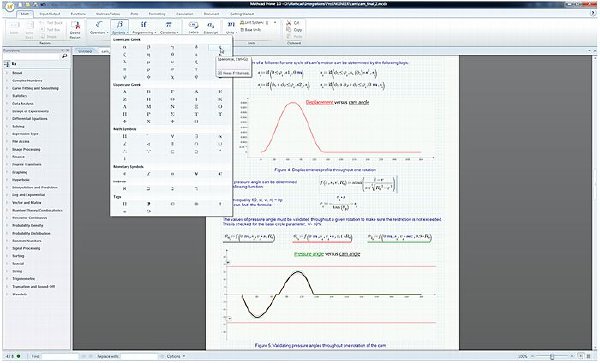The image size is (600, 363).
Task: Open the Options dropdown in find bar
Action: point(176,356)
